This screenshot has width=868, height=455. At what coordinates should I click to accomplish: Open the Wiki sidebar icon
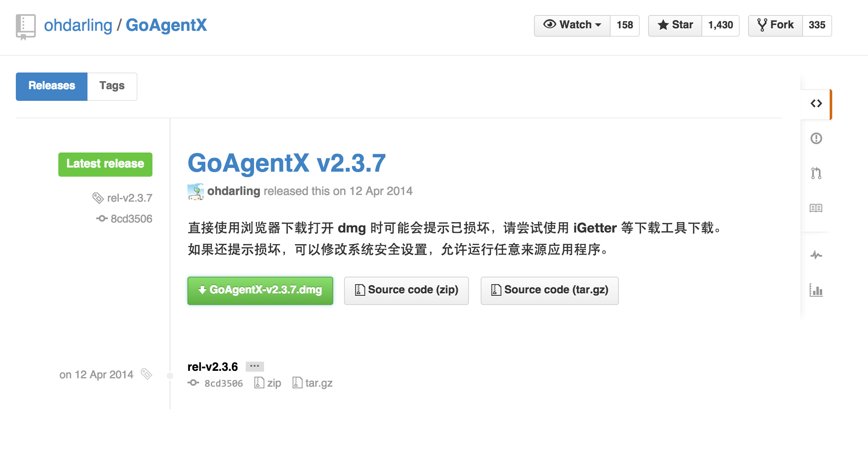point(816,208)
